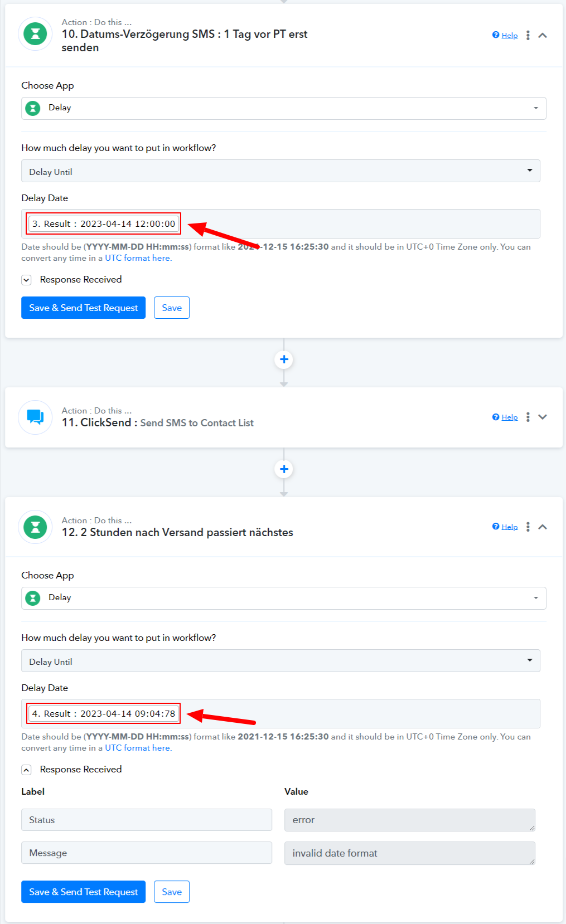566x924 pixels.
Task: Open UTC format here link in step 10
Action: coord(138,258)
